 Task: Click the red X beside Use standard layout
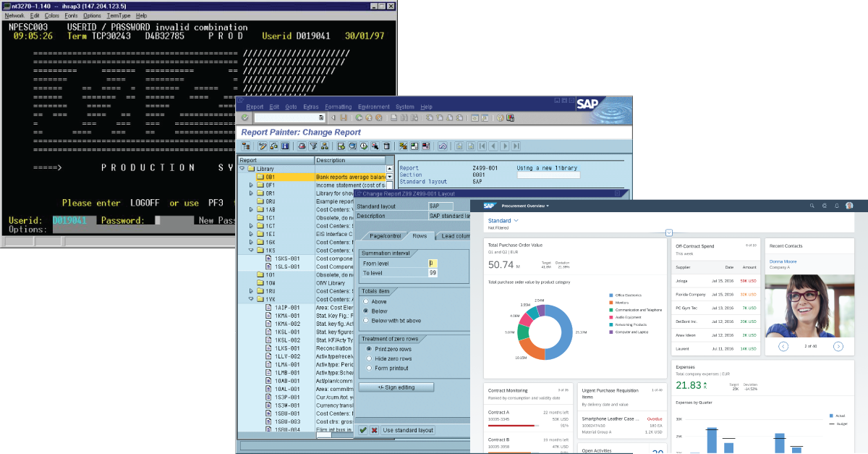point(374,430)
